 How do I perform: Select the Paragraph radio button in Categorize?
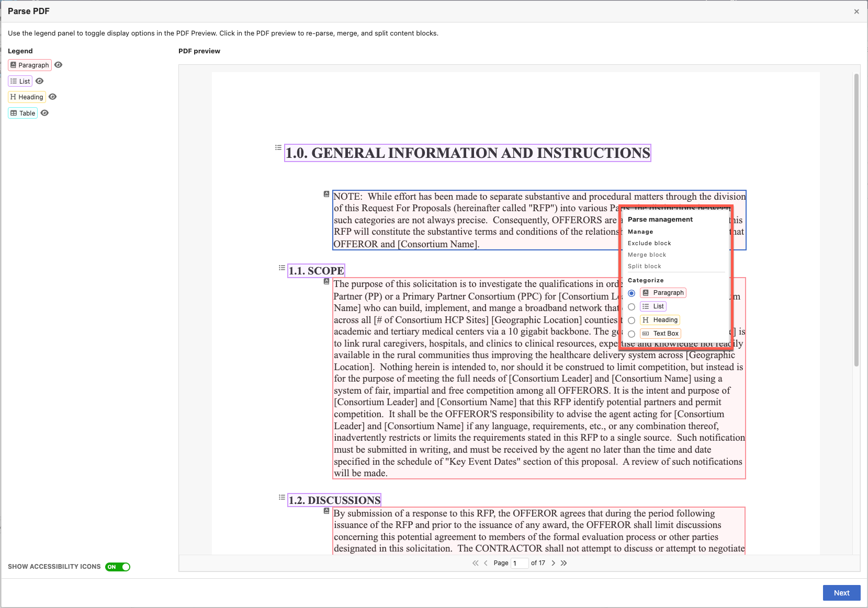[632, 293]
